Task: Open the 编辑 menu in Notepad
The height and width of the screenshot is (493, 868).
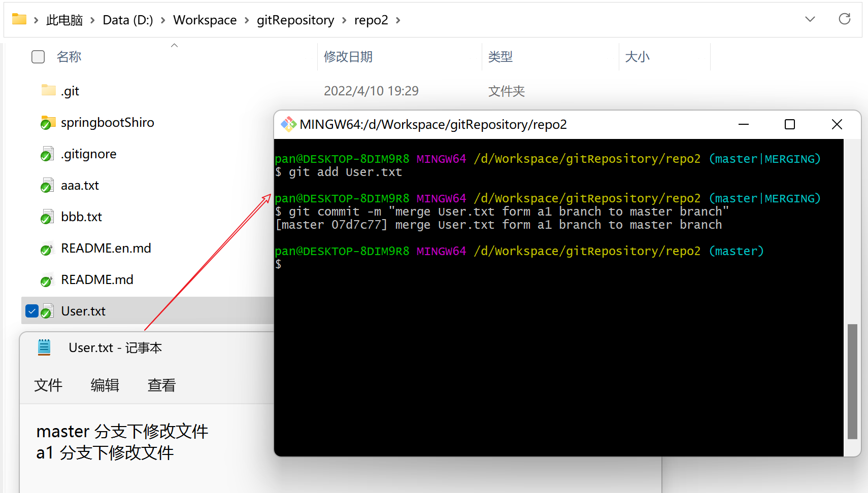Action: tap(105, 385)
